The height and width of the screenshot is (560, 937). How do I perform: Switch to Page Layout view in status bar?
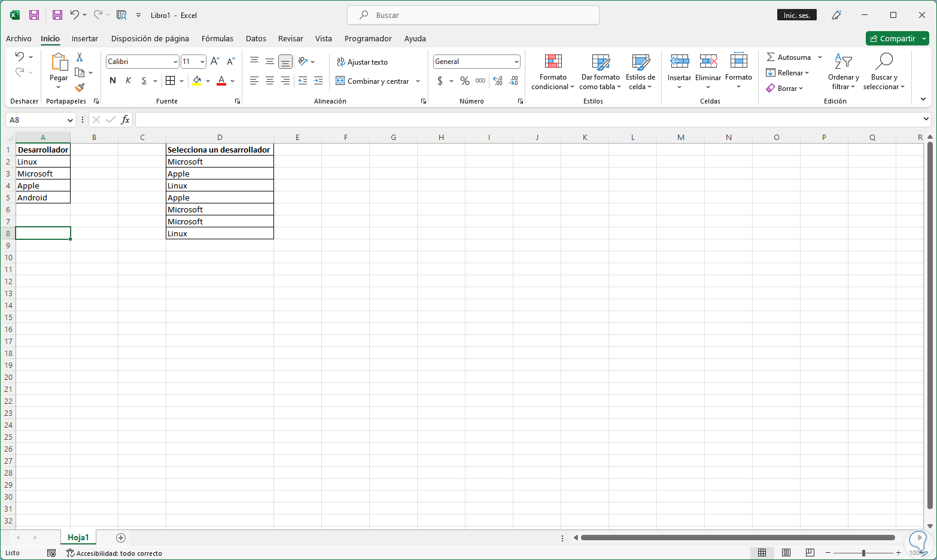point(786,553)
